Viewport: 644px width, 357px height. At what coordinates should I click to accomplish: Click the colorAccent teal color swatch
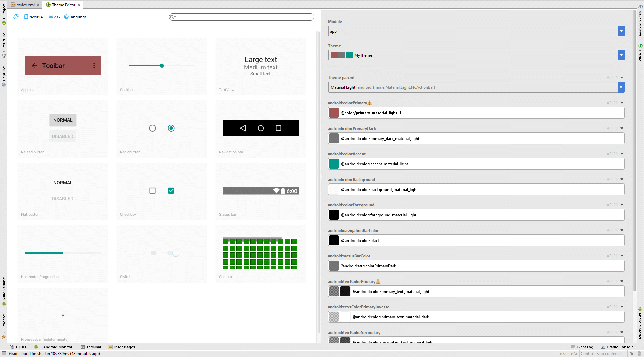334,164
